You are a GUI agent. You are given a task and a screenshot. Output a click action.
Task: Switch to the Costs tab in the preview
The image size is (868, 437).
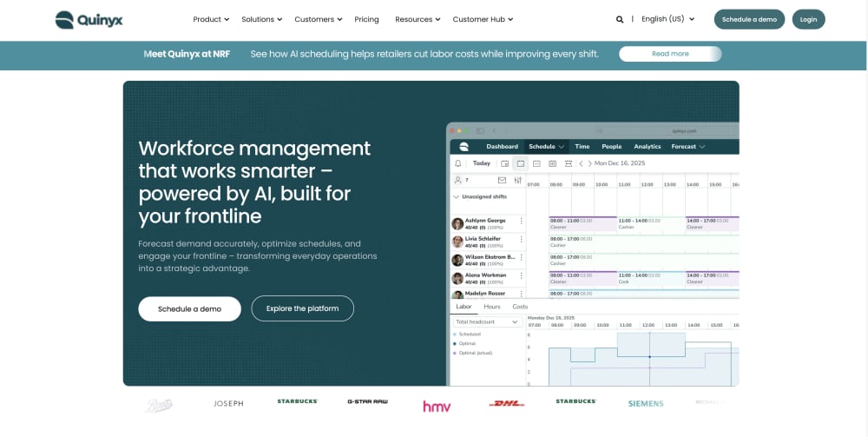pos(520,307)
